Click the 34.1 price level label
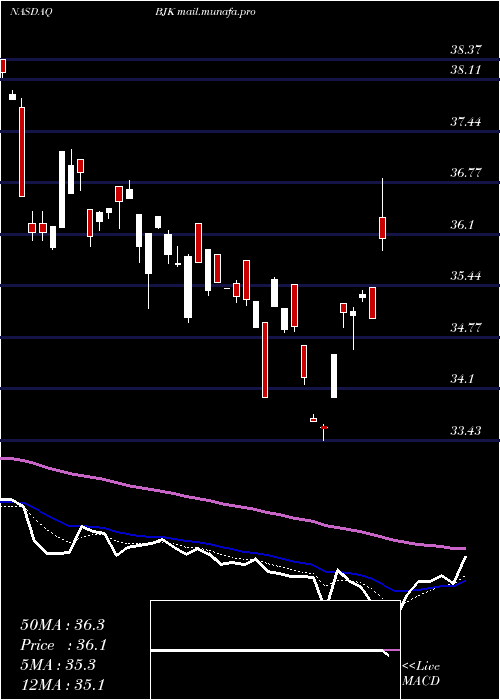 click(462, 379)
